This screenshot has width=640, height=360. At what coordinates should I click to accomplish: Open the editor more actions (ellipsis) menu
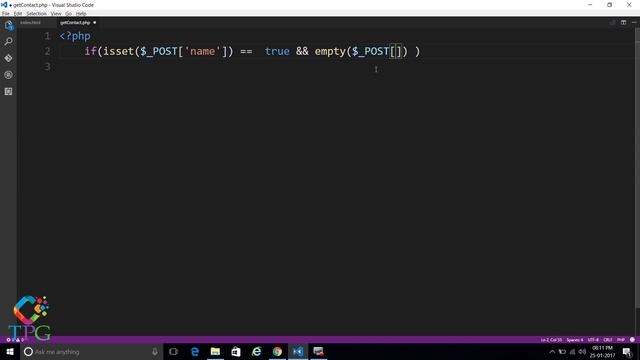coord(634,22)
